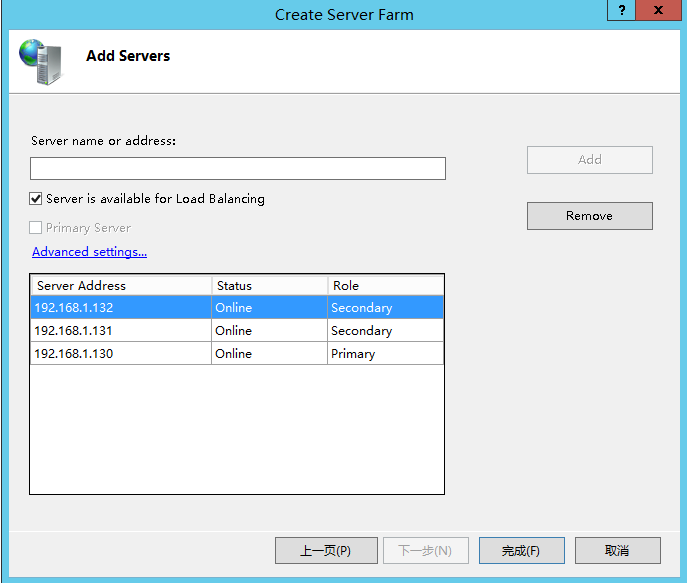
Task: Sort by Server Address column header
Action: point(121,286)
